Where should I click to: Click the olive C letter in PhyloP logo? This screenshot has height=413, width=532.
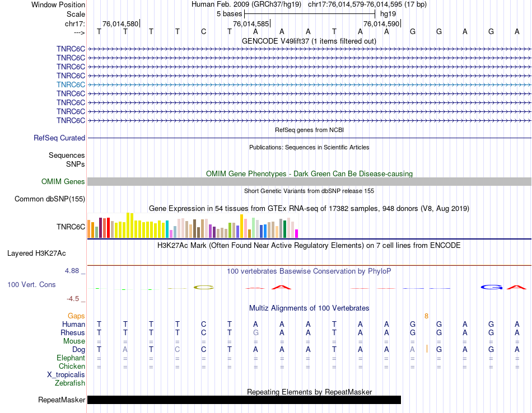click(x=204, y=288)
